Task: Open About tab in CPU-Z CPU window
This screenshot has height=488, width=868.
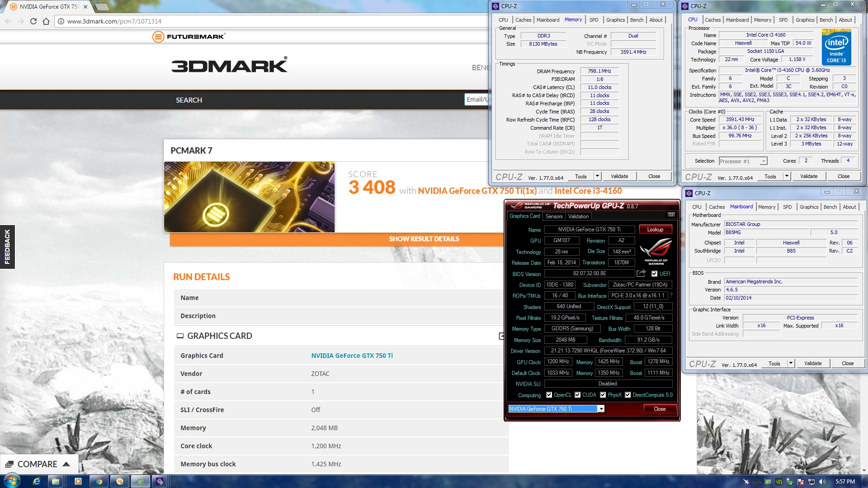Action: (x=845, y=20)
